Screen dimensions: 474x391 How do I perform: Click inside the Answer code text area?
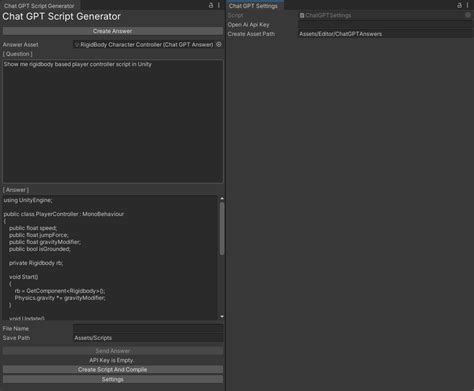(110, 258)
